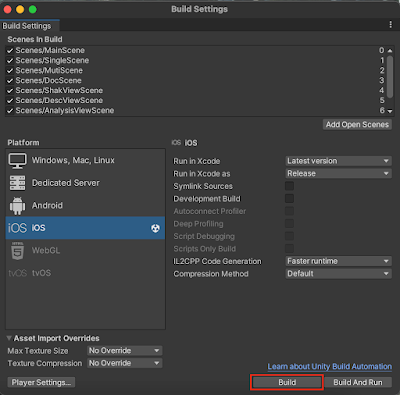Open the Run in Xcode dropdown

tap(338, 161)
